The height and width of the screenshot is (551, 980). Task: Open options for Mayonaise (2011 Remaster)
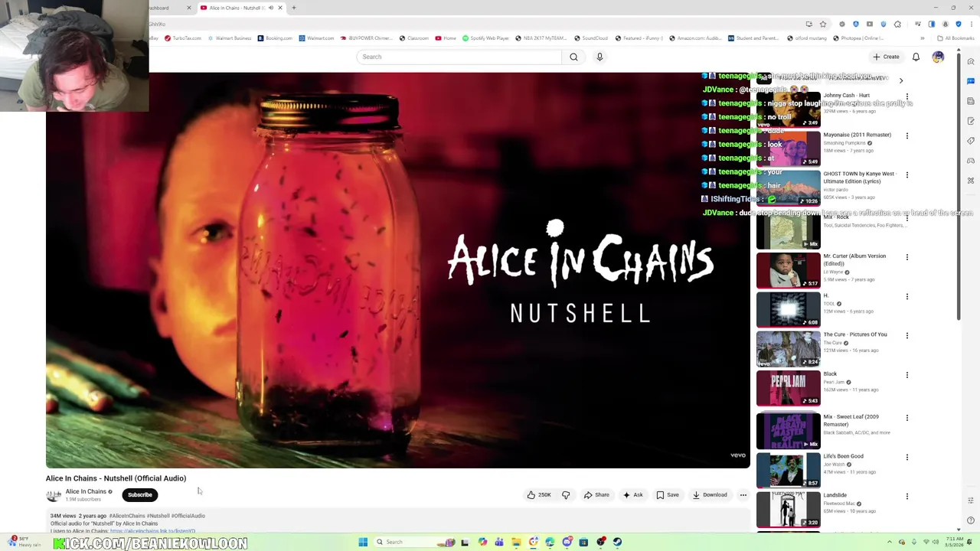pos(907,136)
